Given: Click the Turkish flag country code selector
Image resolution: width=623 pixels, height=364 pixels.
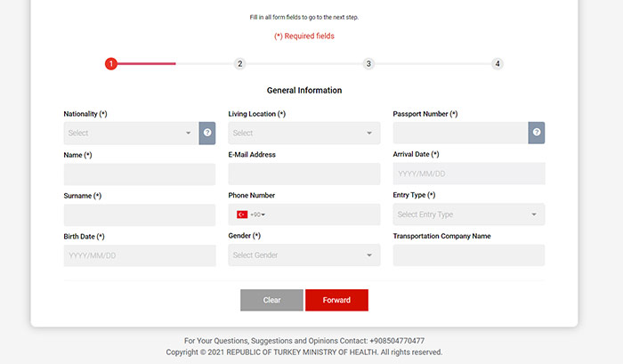Looking at the screenshot, I should 250,214.
